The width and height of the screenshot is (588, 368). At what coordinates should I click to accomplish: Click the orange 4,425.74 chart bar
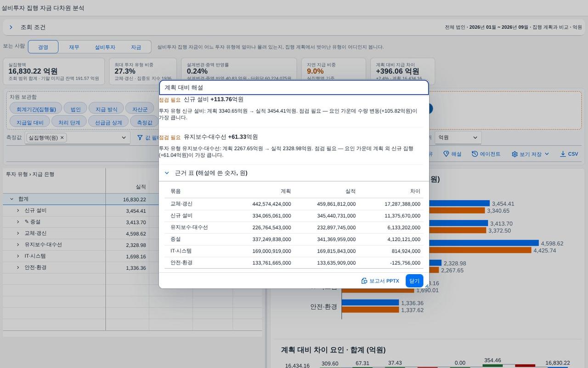tap(436, 250)
